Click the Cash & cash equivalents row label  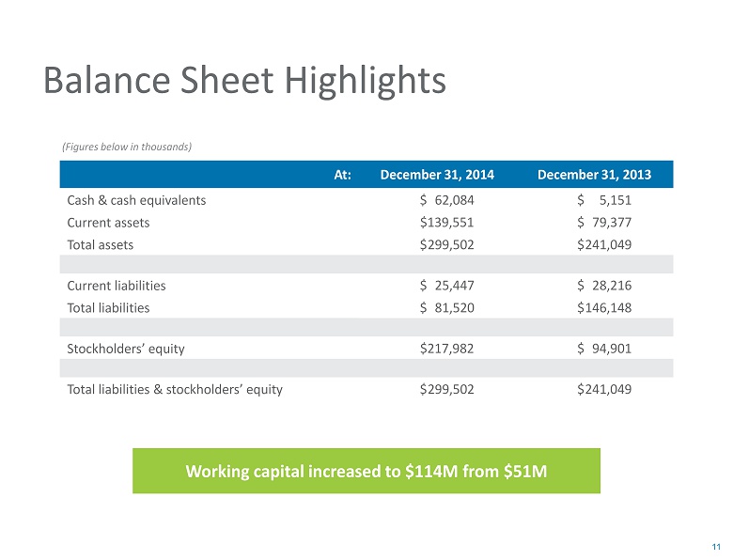click(x=137, y=200)
